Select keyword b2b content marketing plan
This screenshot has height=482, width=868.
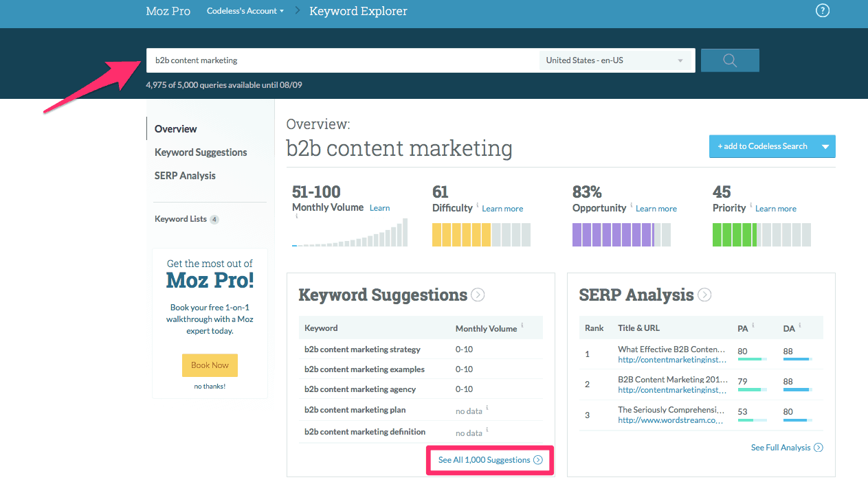coord(355,410)
